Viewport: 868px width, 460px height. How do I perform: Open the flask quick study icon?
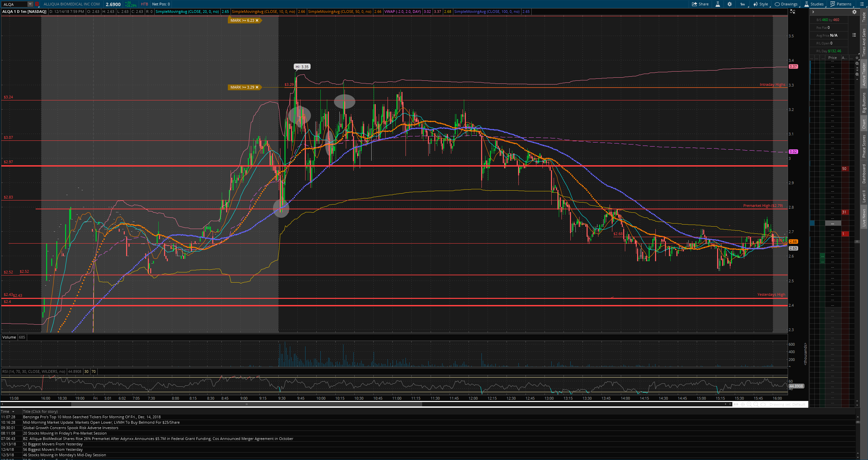(x=718, y=4)
